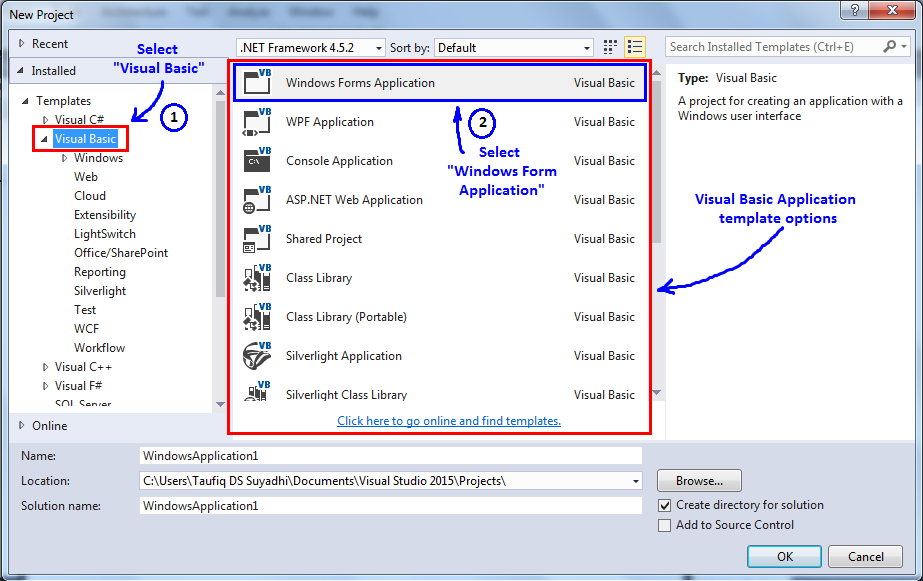Select Extensibility category in tree
The image size is (923, 581).
[105, 215]
